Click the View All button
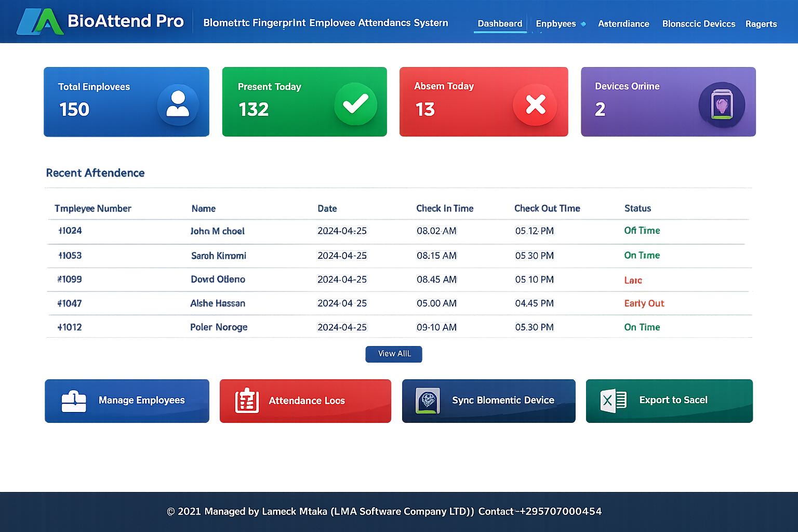798x532 pixels. [x=394, y=354]
